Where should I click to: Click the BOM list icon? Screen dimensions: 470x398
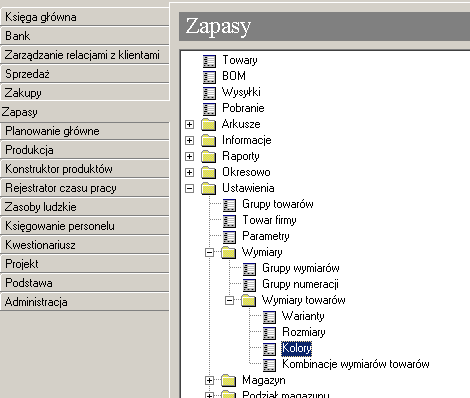209,77
